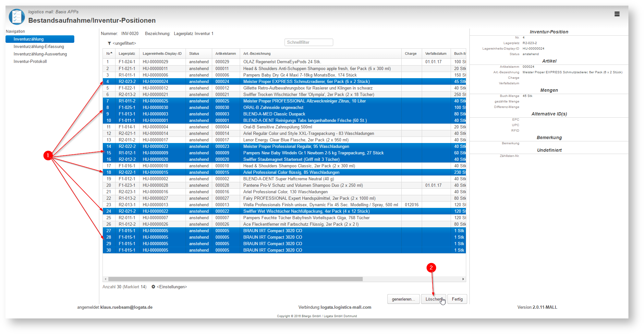Go to Inventur-Protokoll navigation item
This screenshot has height=334, width=644.
click(30, 61)
